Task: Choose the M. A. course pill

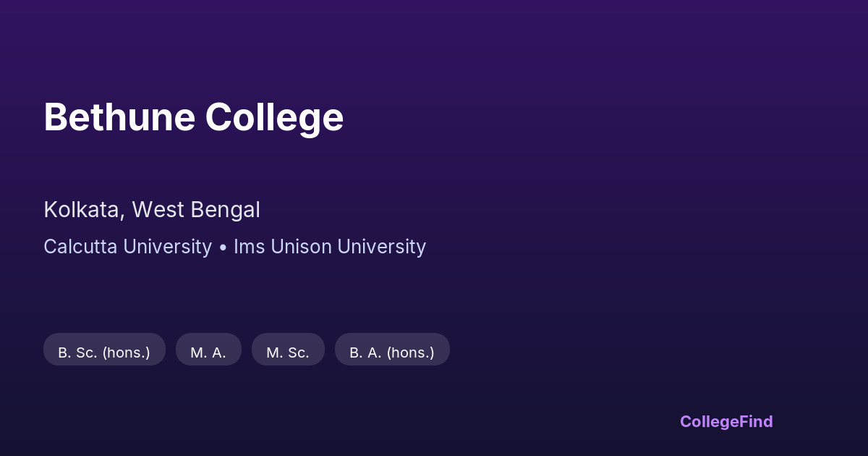Action: 208,352
